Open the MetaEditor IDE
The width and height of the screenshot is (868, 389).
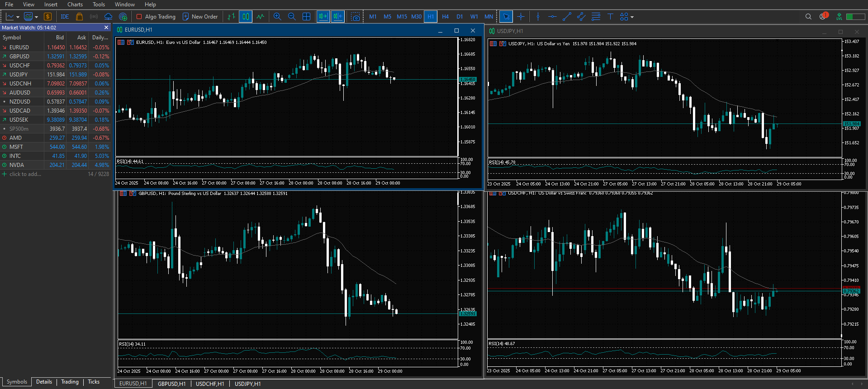[65, 17]
